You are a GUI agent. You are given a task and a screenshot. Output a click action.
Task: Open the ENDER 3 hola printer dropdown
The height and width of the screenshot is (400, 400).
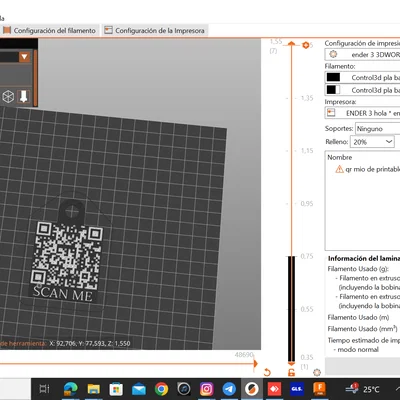click(x=362, y=113)
